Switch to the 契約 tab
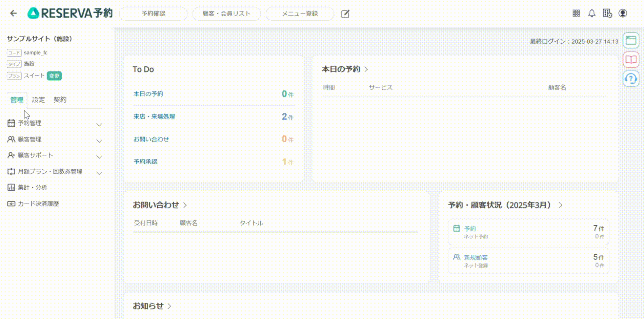Screen dimensions: 644x319 click(x=60, y=100)
